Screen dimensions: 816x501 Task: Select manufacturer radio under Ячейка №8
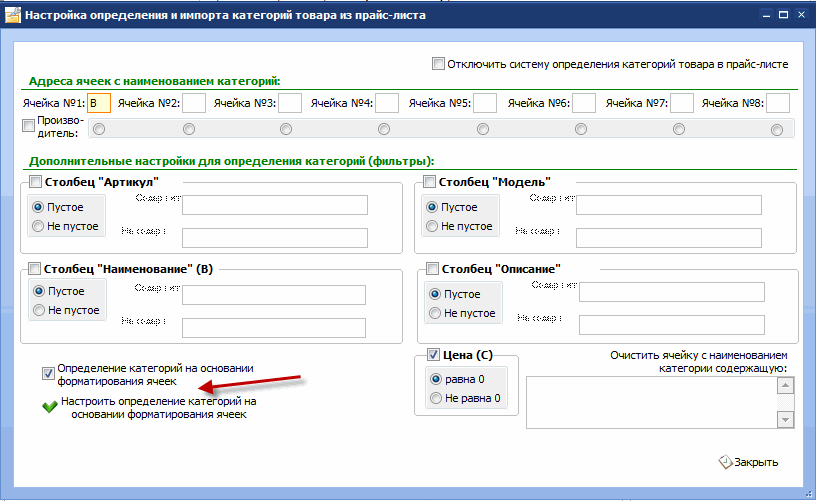[777, 130]
